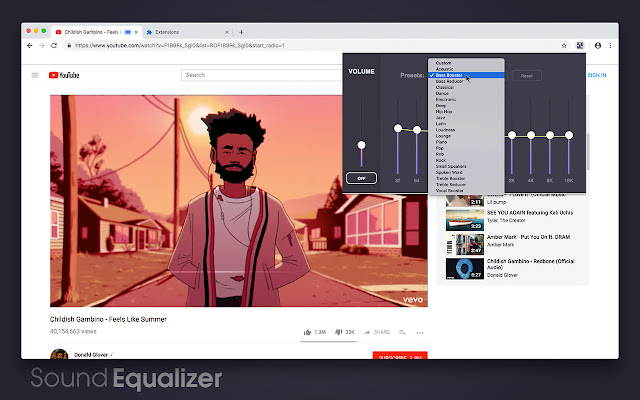The image size is (640, 400).
Task: Switch to Childish Gambino YouTube tab
Action: [x=97, y=32]
